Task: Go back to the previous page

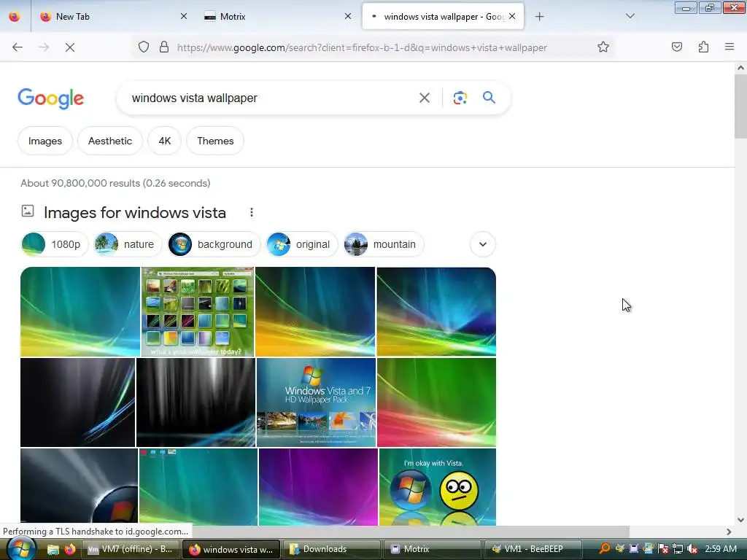Action: (18, 47)
